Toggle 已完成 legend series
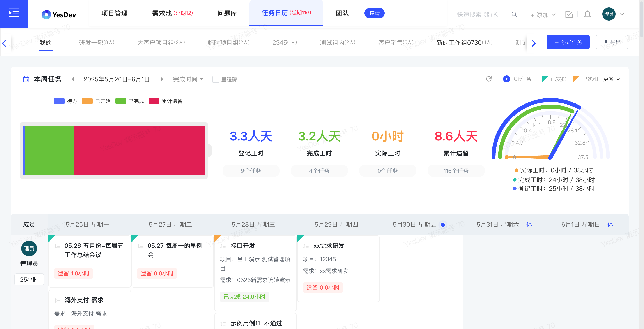This screenshot has width=644, height=329. 130,101
